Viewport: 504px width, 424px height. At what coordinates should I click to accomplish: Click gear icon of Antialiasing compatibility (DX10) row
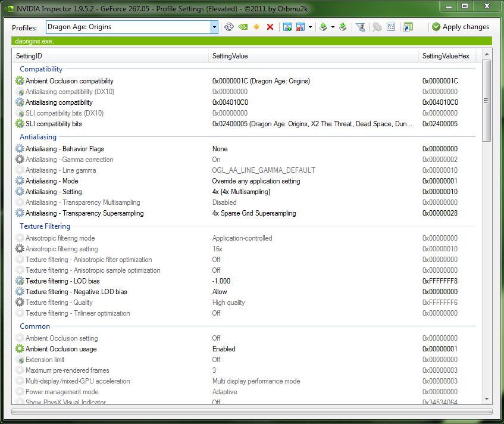point(20,92)
